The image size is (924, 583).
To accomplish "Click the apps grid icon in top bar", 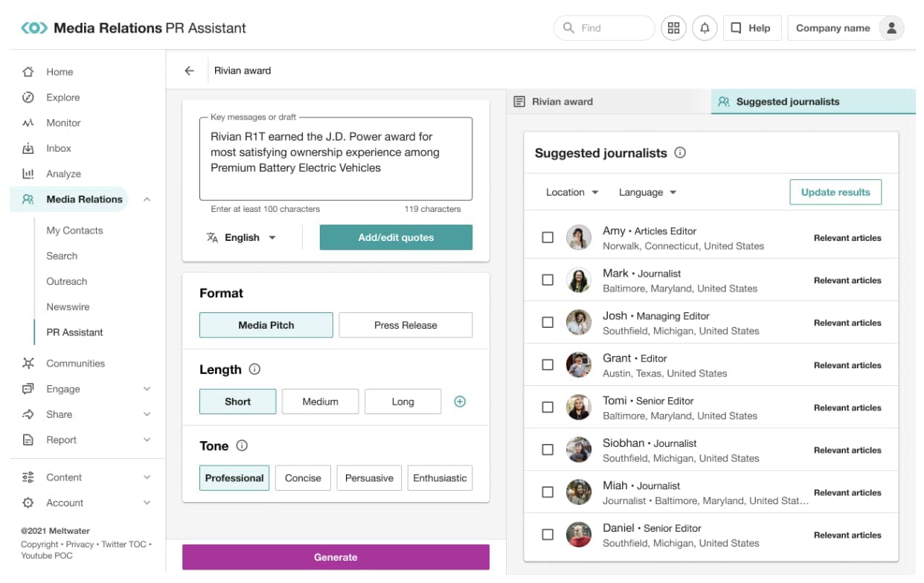I will [673, 28].
